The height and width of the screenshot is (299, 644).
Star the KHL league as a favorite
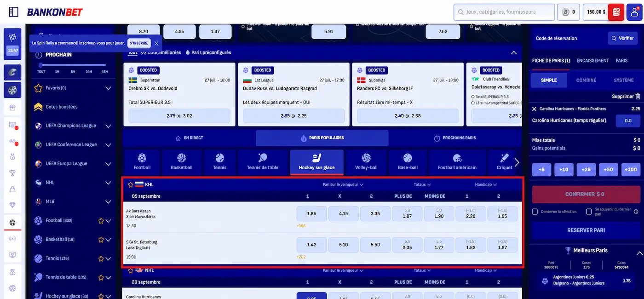coord(131,184)
